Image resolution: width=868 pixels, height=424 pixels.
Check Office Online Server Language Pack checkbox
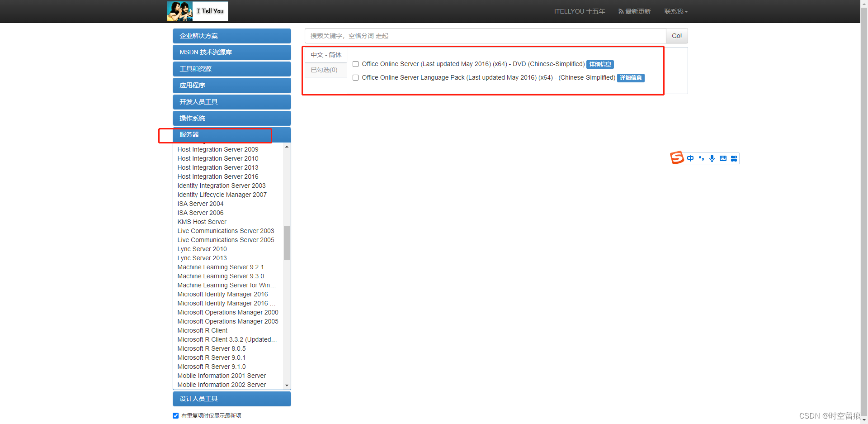point(356,78)
